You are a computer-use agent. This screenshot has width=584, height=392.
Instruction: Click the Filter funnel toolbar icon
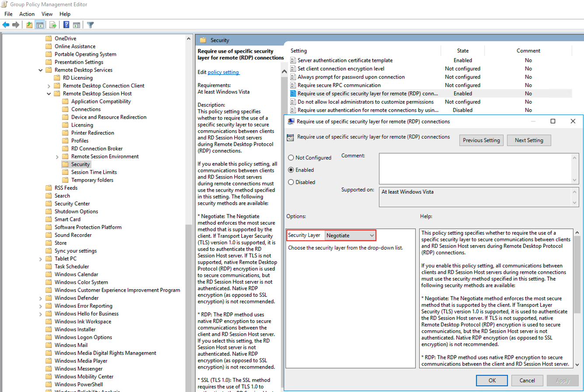point(90,25)
